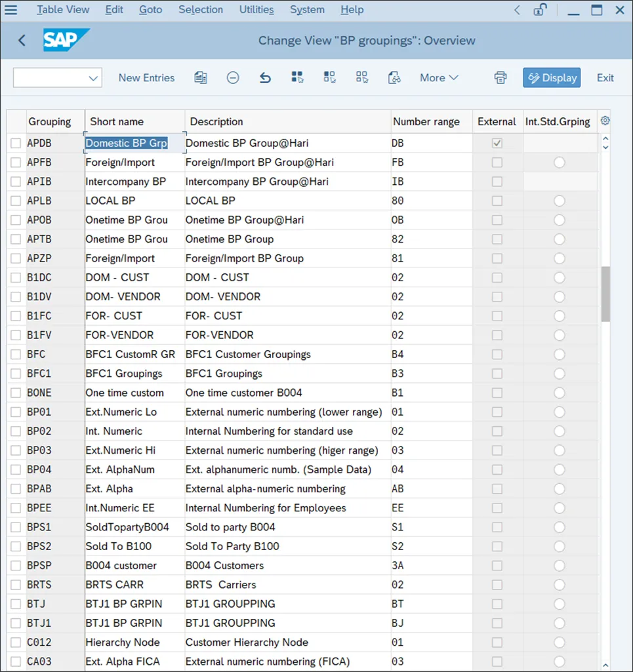This screenshot has width=633, height=672.
Task: Select Int.Std.Grping radio for LOCAL BP row
Action: (x=559, y=201)
